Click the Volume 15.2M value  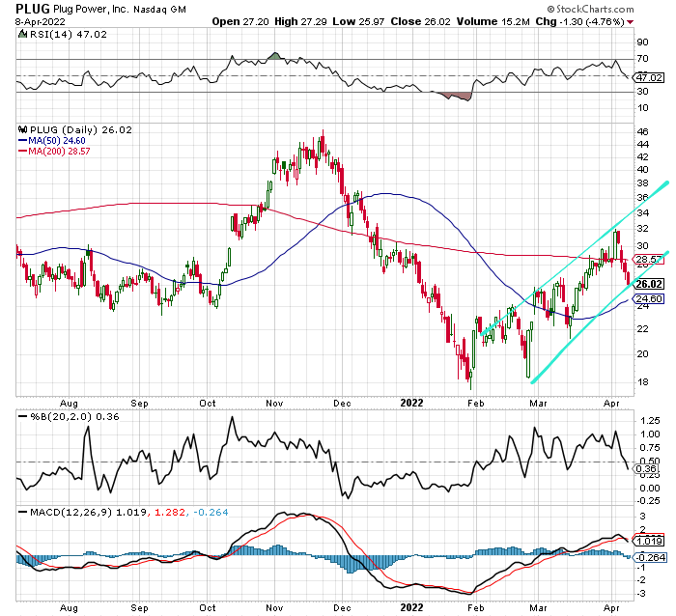point(493,21)
